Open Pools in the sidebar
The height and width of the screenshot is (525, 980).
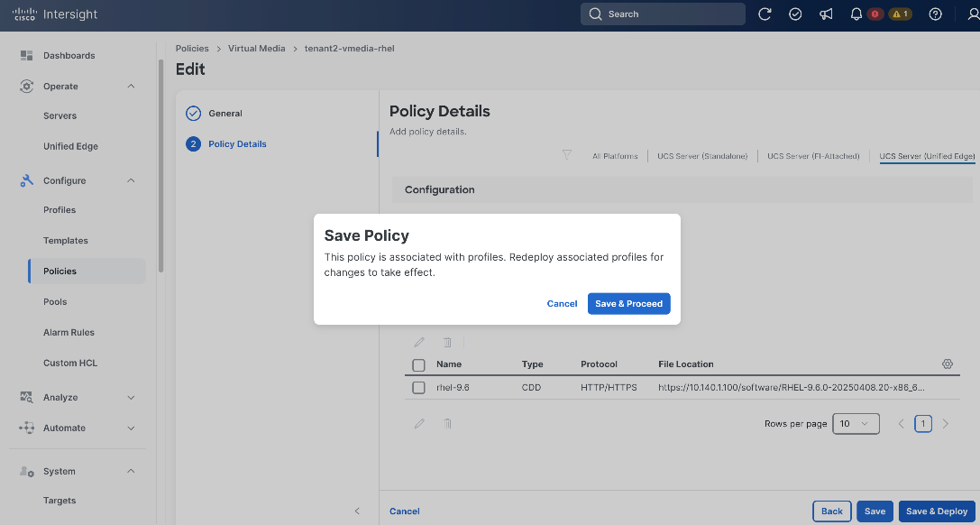[55, 302]
